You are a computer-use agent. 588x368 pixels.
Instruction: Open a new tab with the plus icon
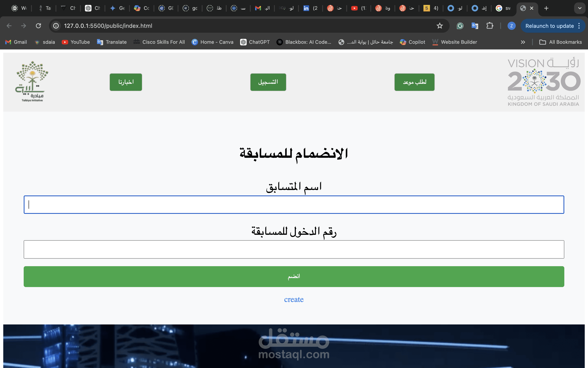click(546, 8)
